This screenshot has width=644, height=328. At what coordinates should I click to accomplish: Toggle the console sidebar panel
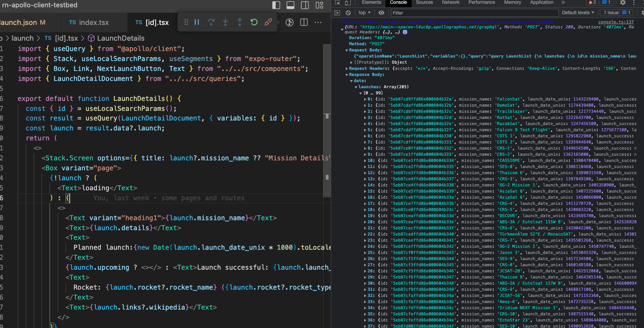[337, 13]
